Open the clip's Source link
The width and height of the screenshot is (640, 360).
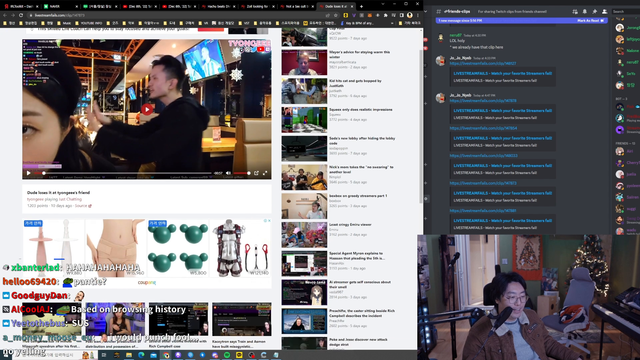point(83,206)
